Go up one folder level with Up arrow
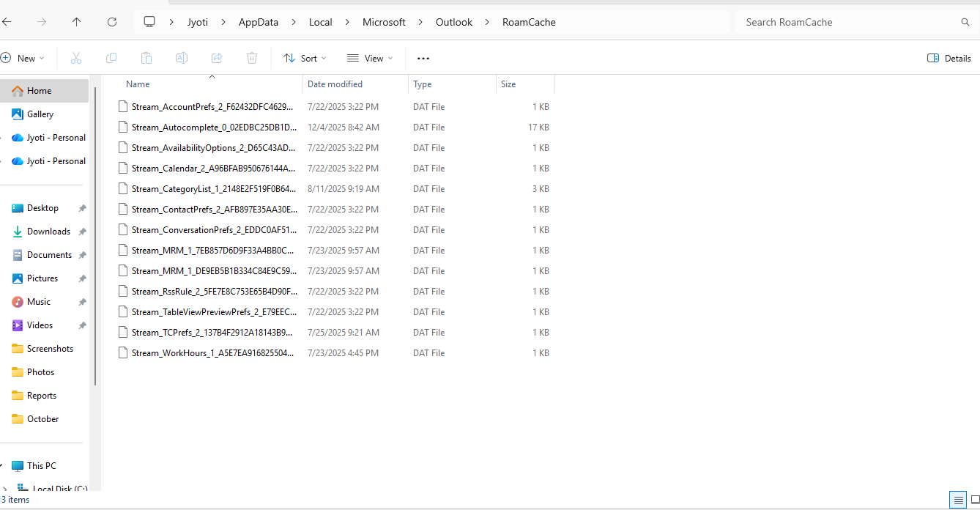The height and width of the screenshot is (510, 980). point(77,22)
